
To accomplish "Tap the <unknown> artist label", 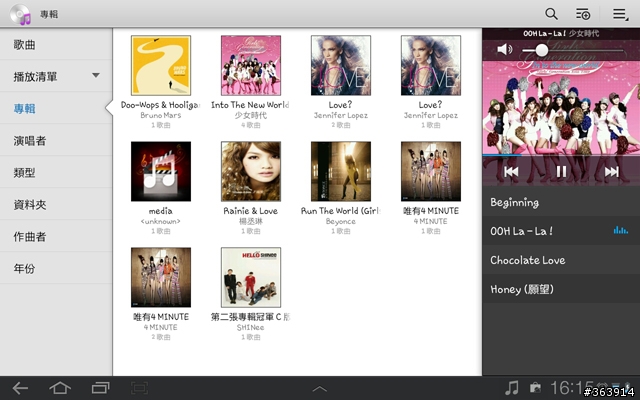I will [x=161, y=221].
